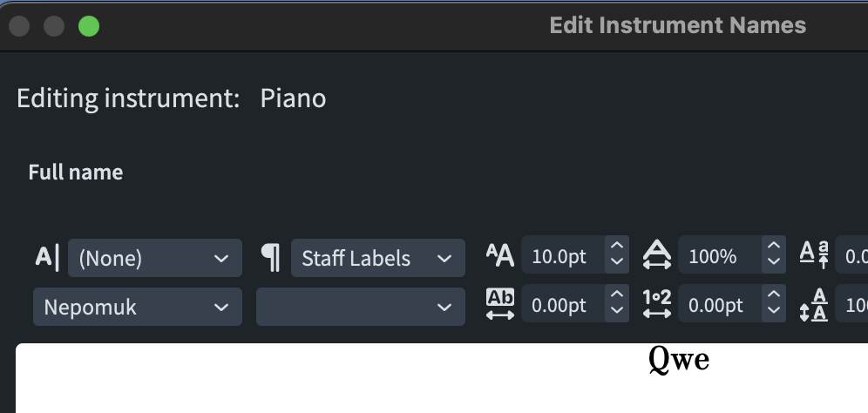
Task: Click the word spacing icon
Action: coord(657,305)
